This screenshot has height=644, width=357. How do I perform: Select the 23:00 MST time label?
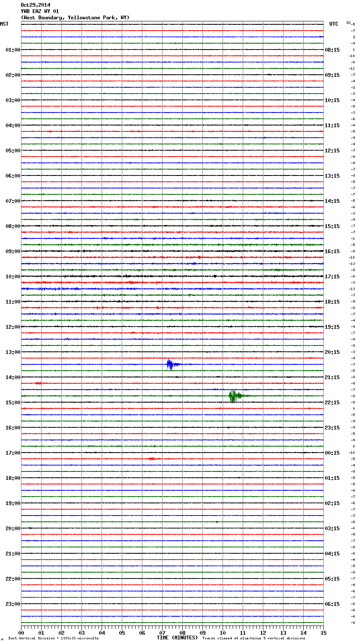pos(13,604)
